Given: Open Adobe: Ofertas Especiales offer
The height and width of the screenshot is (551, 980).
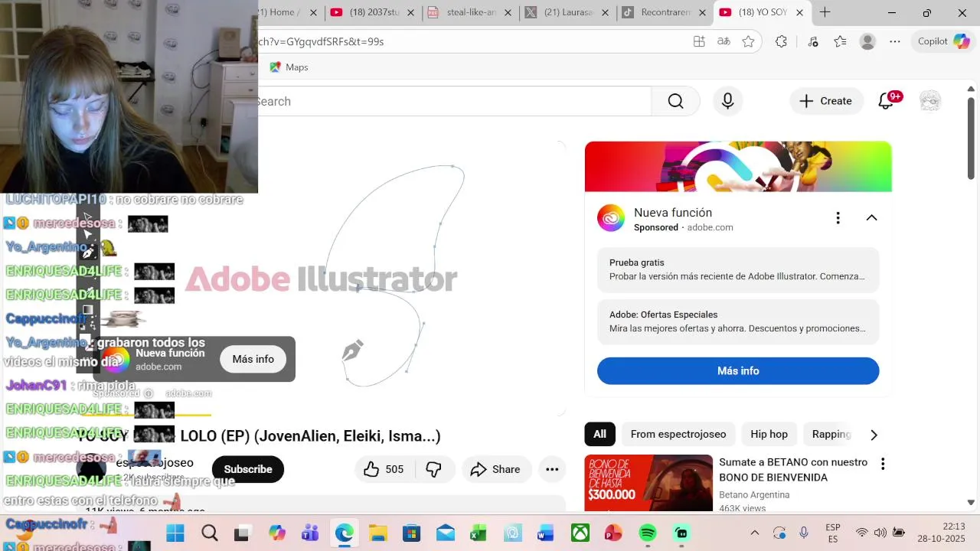Looking at the screenshot, I should pos(738,321).
